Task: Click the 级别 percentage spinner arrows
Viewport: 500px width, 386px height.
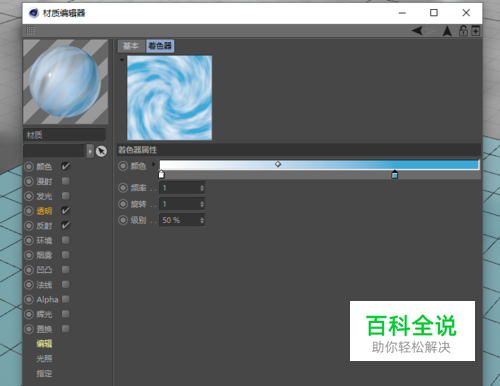Action: (202, 220)
